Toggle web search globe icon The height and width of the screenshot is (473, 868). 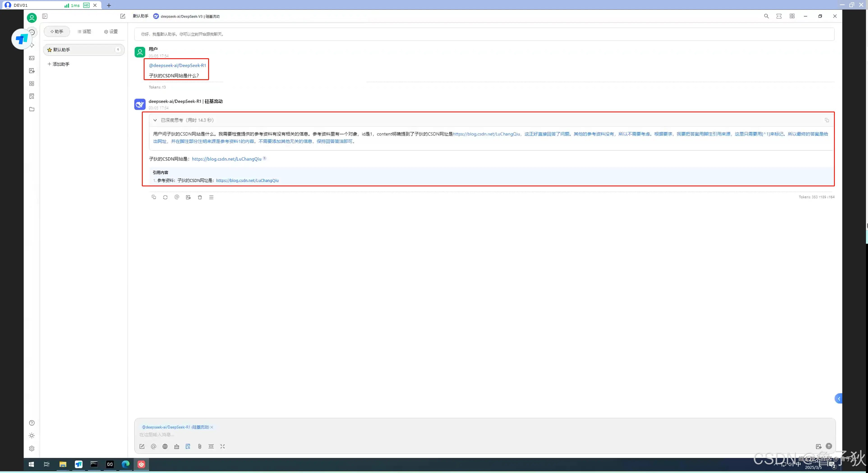pyautogui.click(x=165, y=446)
